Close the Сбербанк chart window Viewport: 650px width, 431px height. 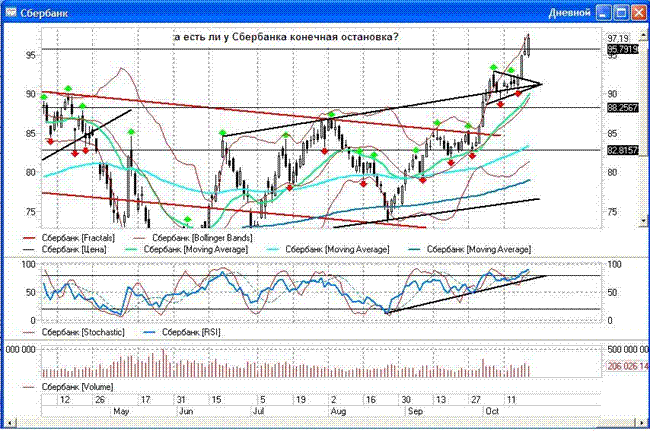click(638, 12)
